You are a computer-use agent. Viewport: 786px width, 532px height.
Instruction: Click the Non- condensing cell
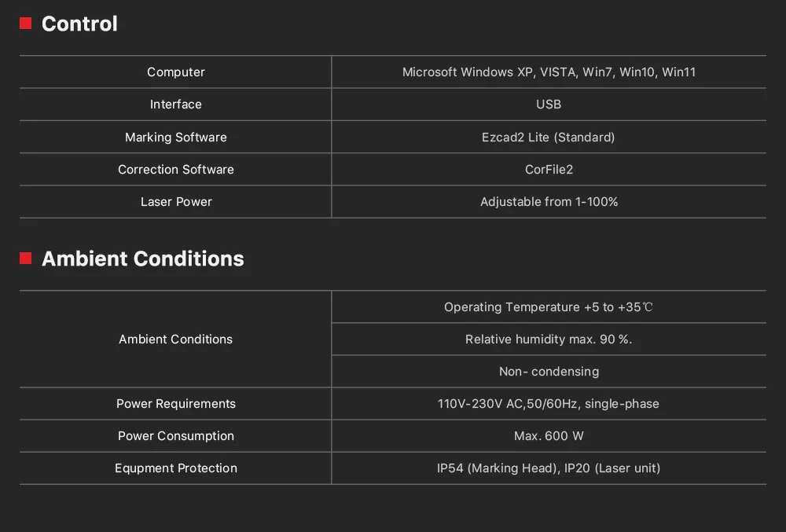click(549, 372)
